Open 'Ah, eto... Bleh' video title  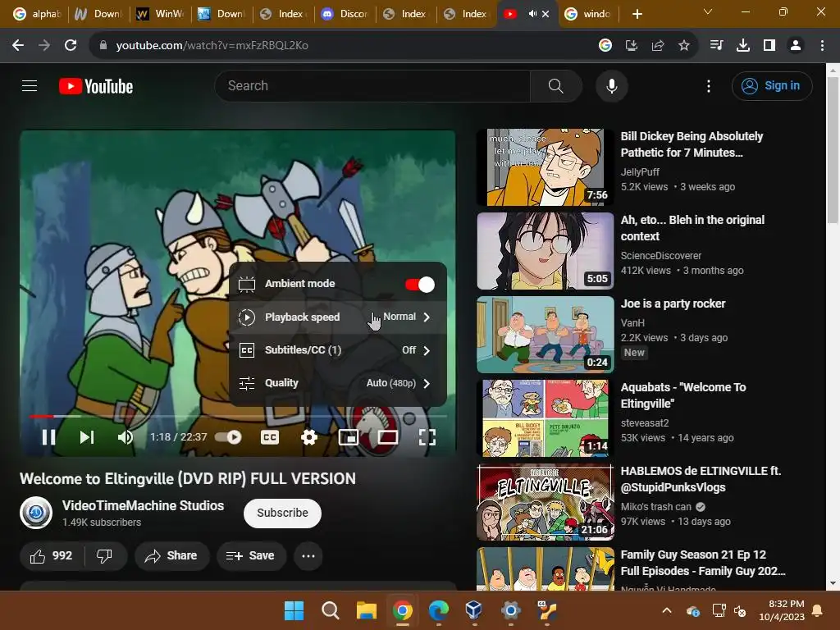point(692,228)
